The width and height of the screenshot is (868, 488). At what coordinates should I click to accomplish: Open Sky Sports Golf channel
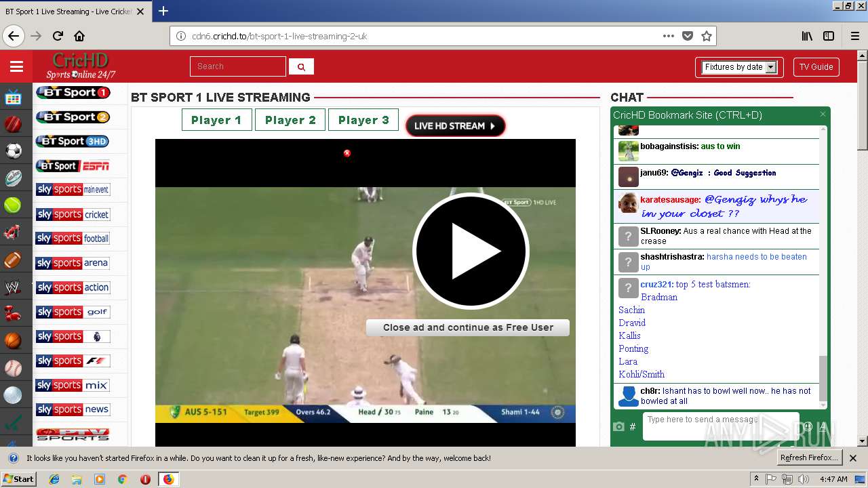coord(73,312)
